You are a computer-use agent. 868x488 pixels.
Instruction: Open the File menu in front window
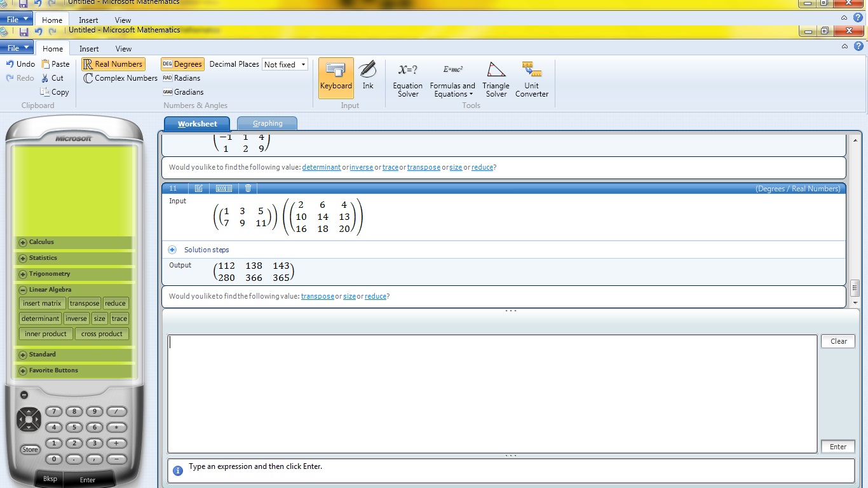point(17,48)
